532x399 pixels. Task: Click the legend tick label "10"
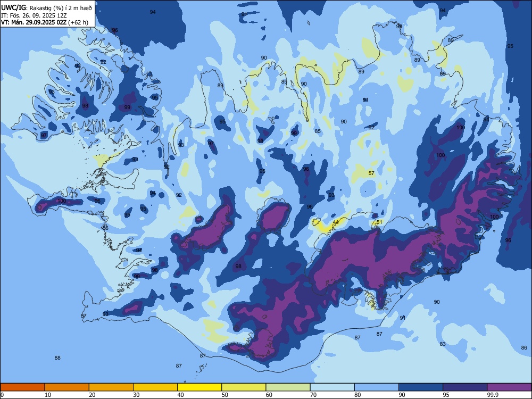48,395
